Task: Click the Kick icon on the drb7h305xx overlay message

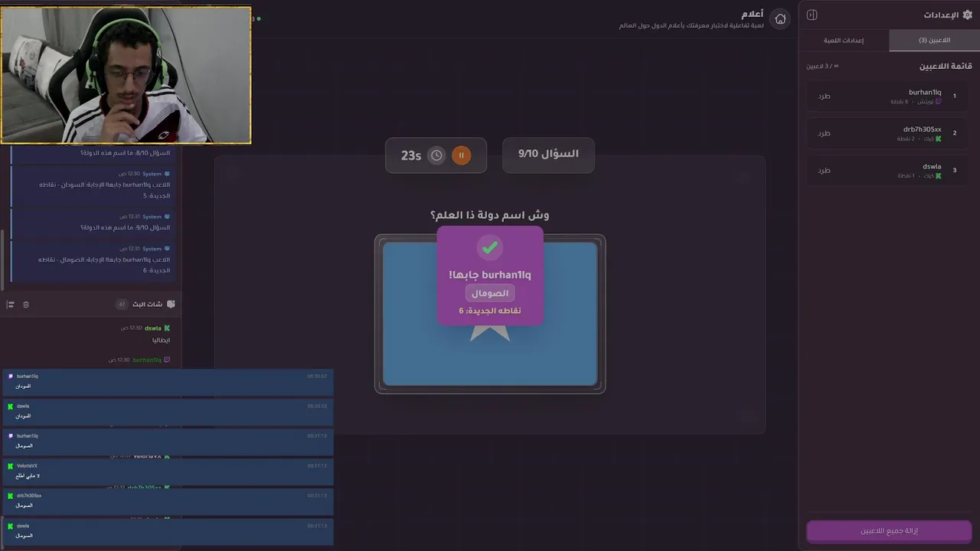Action: [11, 496]
